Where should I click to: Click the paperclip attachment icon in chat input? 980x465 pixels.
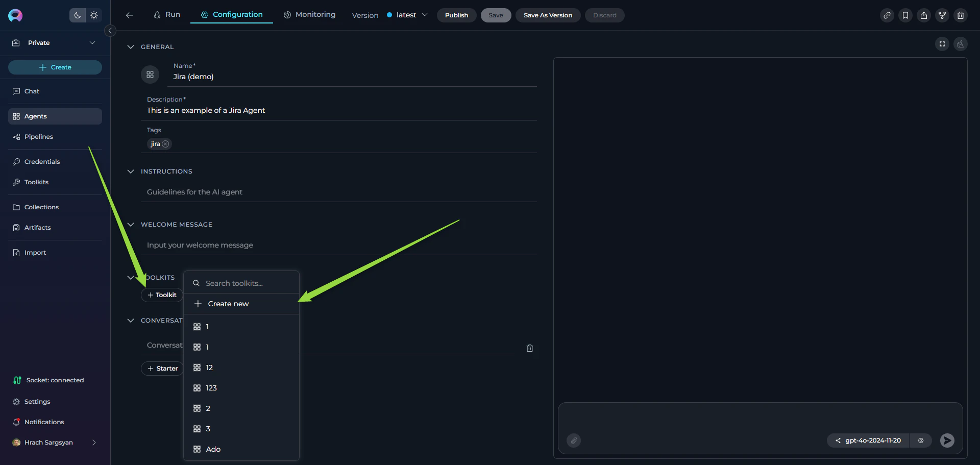pos(573,440)
